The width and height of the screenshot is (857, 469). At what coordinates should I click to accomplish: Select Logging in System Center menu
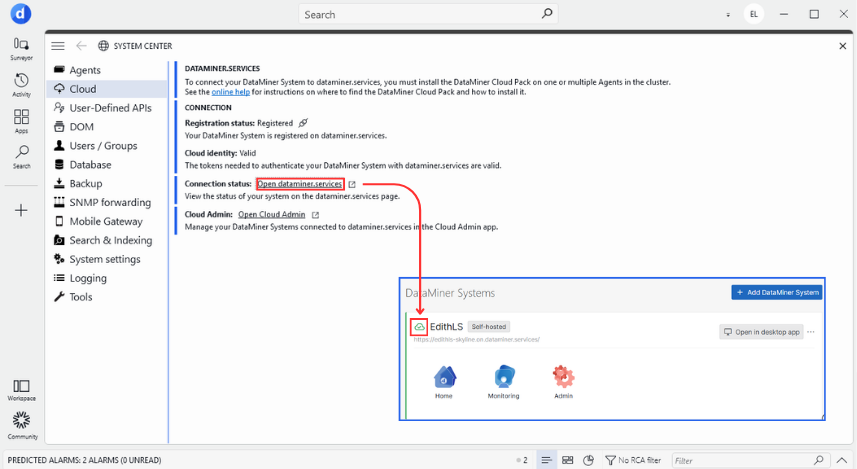[x=109, y=278]
